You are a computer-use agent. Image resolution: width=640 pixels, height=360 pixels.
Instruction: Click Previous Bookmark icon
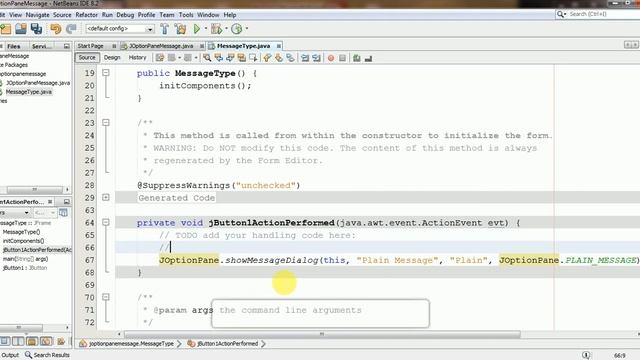(267, 58)
